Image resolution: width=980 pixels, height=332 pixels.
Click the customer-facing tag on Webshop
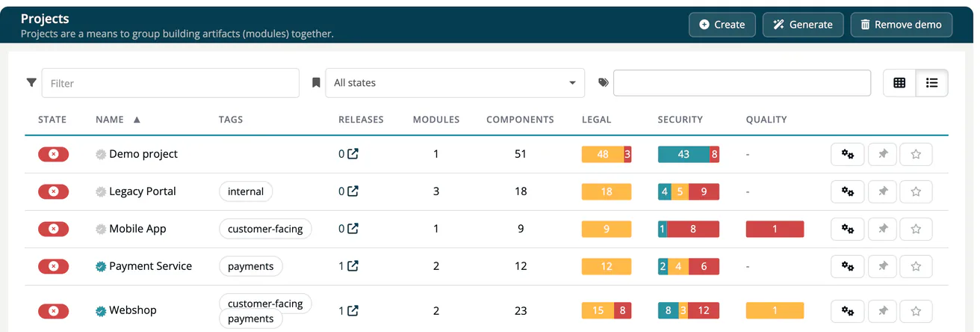coord(265,304)
